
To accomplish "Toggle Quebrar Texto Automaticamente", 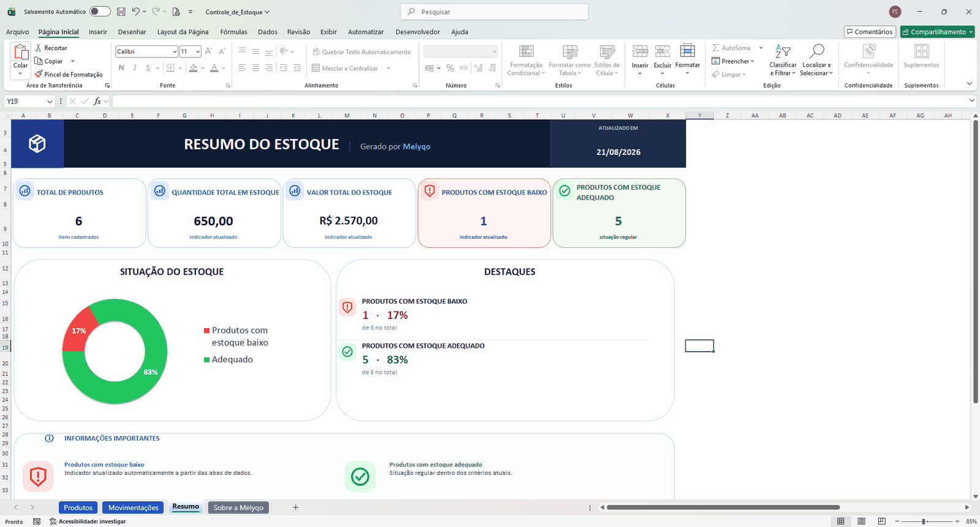I will 361,52.
